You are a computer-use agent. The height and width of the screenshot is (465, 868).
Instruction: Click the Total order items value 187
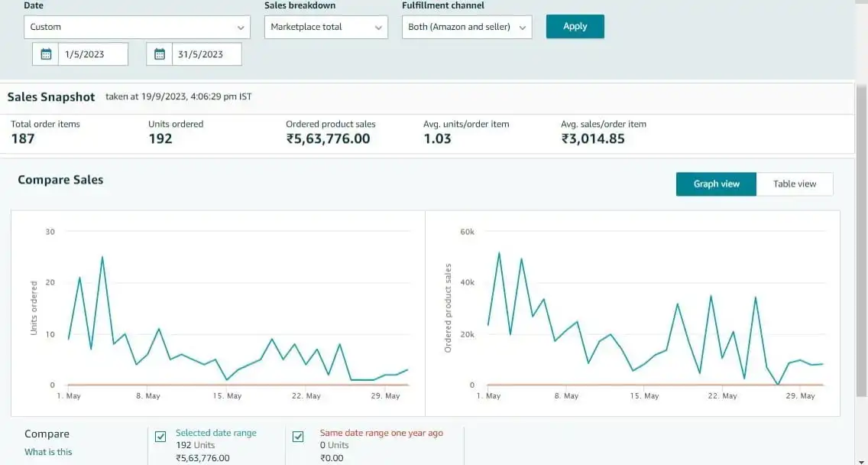pyautogui.click(x=23, y=138)
